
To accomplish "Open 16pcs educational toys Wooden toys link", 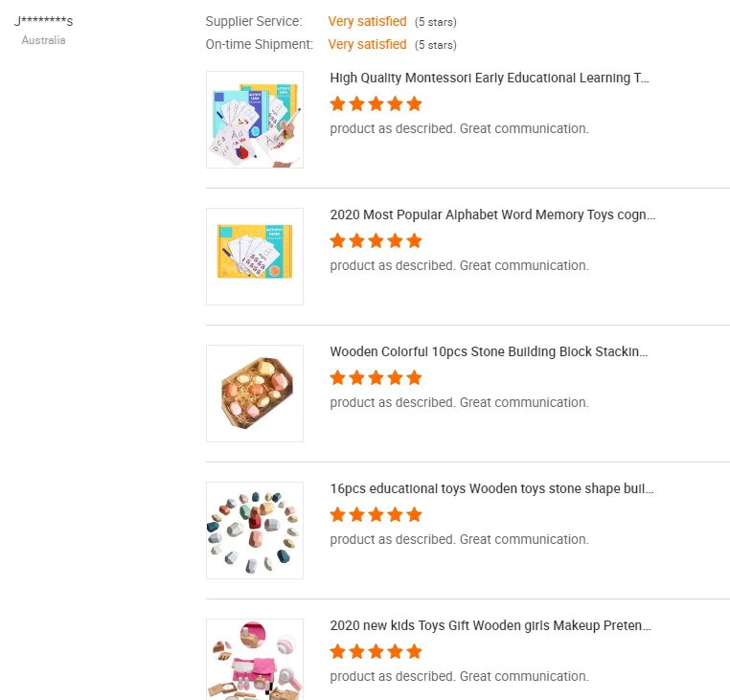I will click(x=491, y=489).
